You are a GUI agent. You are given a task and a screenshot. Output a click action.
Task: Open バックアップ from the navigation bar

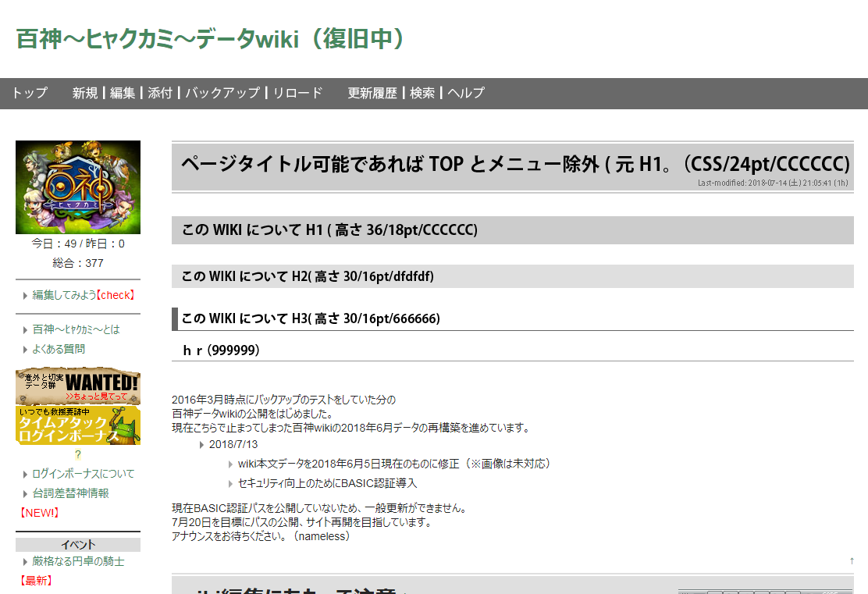[222, 93]
